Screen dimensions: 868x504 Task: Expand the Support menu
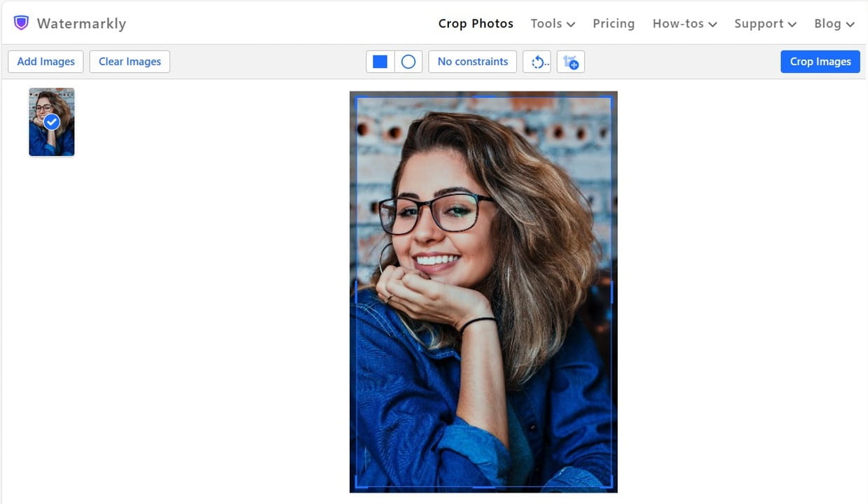click(x=765, y=23)
